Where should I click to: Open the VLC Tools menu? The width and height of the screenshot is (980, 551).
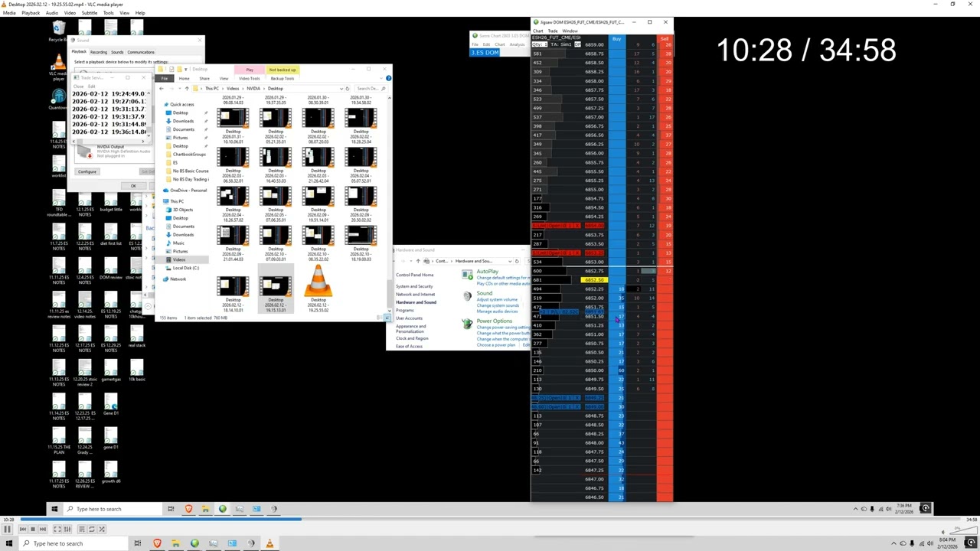click(x=109, y=13)
